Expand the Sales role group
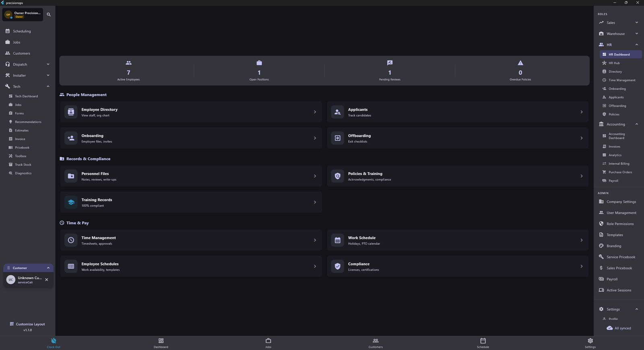The width and height of the screenshot is (644, 350). [x=636, y=23]
